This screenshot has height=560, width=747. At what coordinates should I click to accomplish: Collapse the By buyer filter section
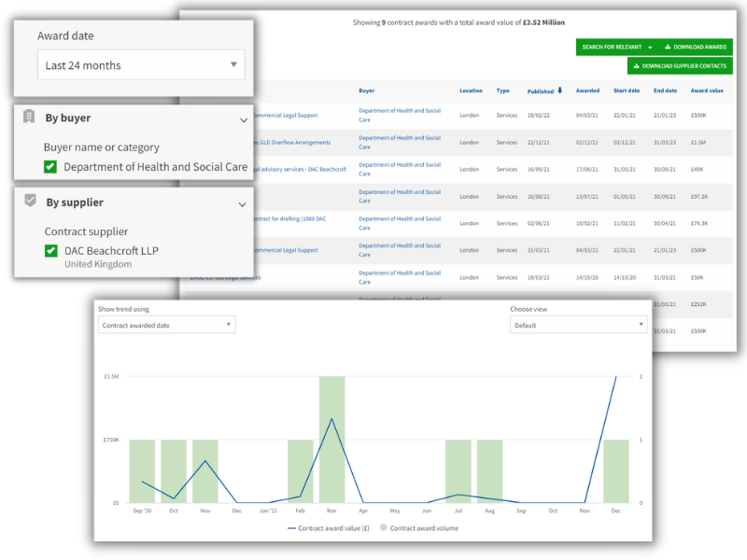click(x=244, y=119)
